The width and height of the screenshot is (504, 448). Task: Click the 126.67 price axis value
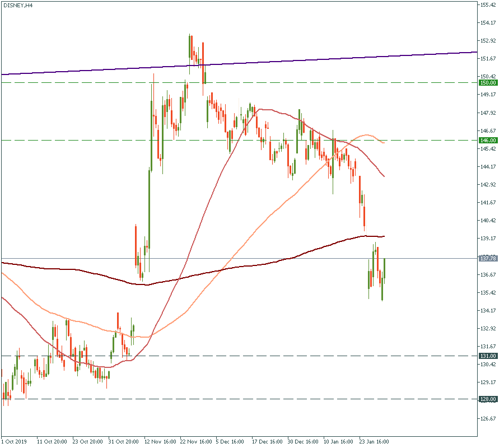488,419
